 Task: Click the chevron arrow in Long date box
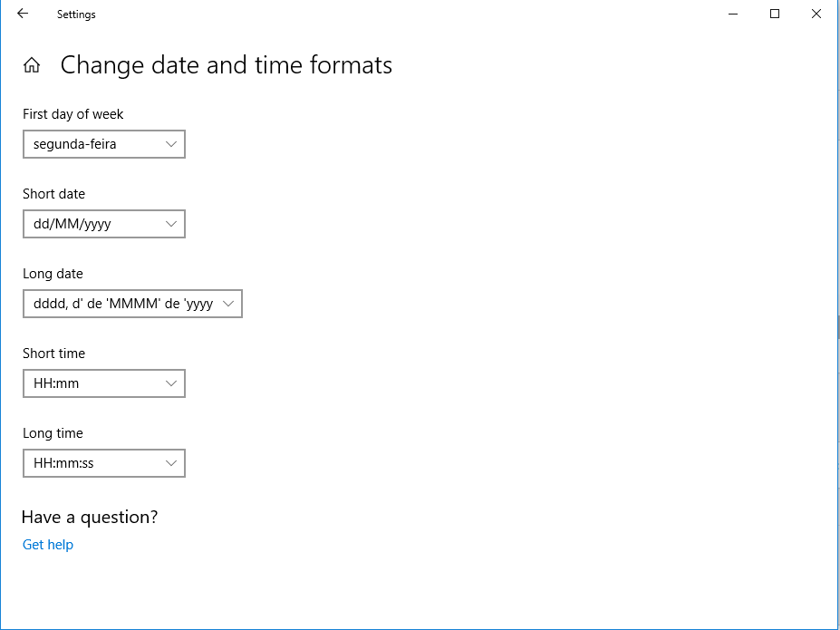pyautogui.click(x=227, y=304)
